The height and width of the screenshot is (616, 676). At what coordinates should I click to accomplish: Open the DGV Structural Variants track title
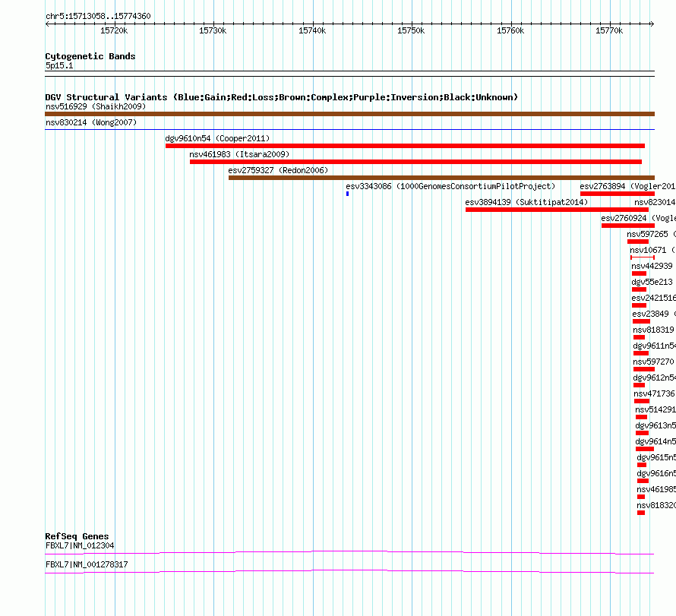pos(282,97)
